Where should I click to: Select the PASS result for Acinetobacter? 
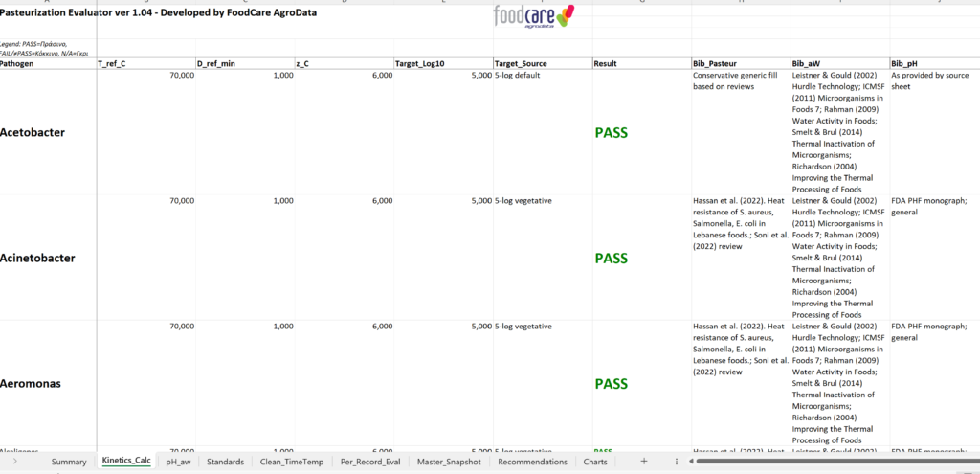pyautogui.click(x=612, y=259)
